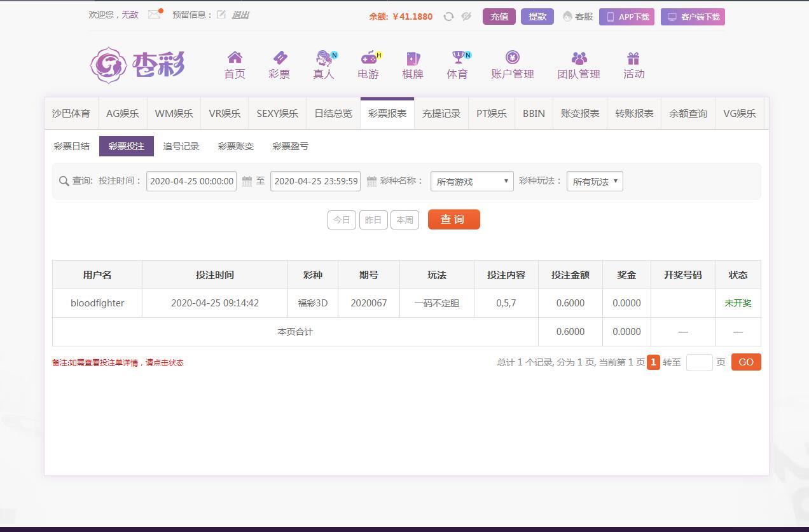This screenshot has height=532, width=809.
Task: Select the 昨日 quick date filter
Action: coord(373,220)
